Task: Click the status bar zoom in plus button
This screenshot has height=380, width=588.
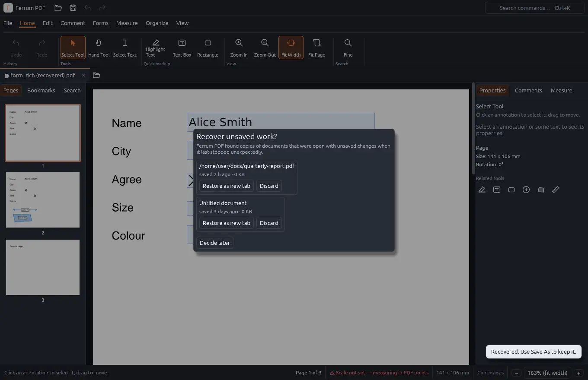Action: (578, 373)
